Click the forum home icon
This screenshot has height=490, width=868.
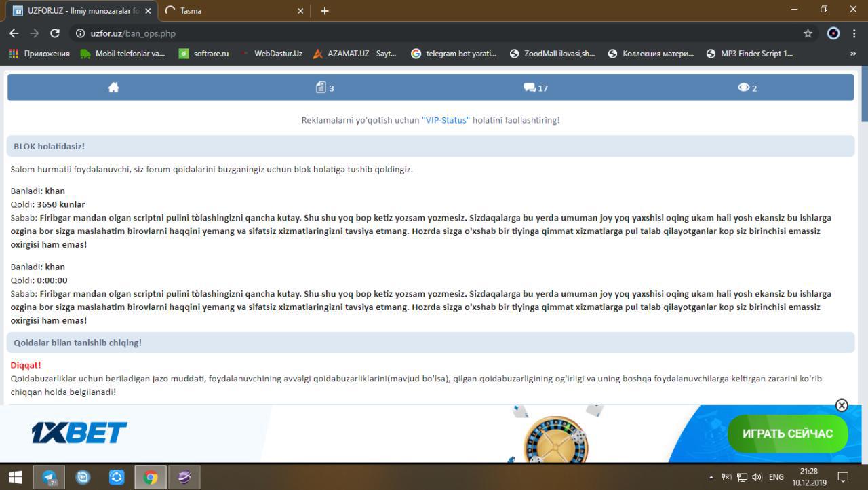113,88
